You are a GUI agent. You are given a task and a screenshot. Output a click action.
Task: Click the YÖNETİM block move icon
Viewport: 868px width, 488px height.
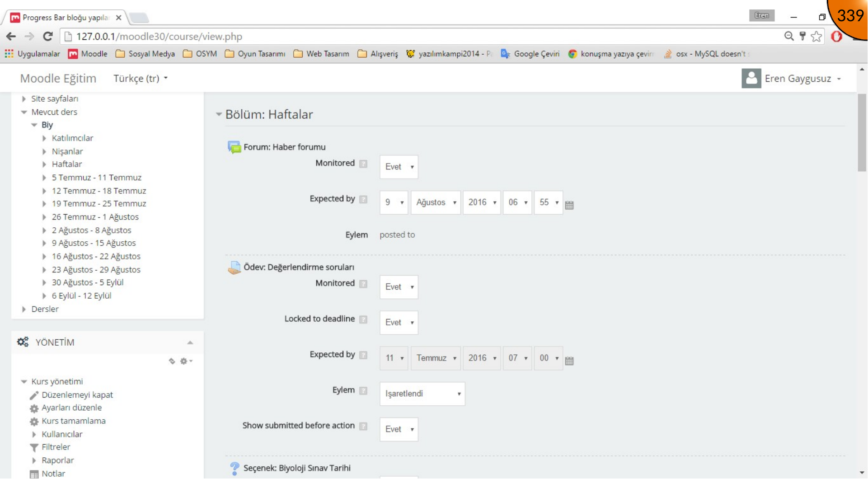172,361
